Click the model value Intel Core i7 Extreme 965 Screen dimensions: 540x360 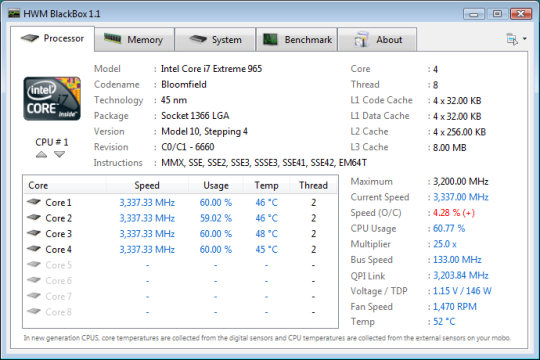211,69
